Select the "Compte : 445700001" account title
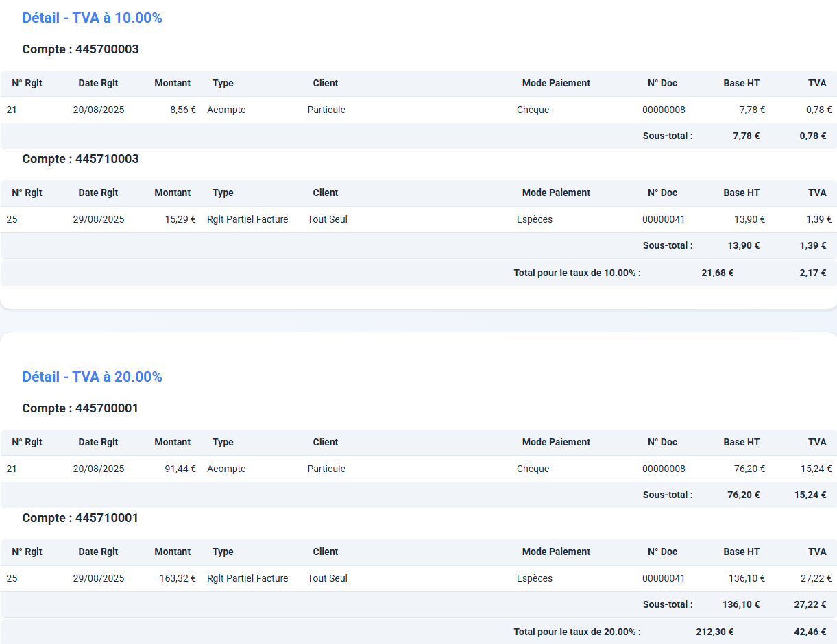The width and height of the screenshot is (837, 644). point(80,408)
